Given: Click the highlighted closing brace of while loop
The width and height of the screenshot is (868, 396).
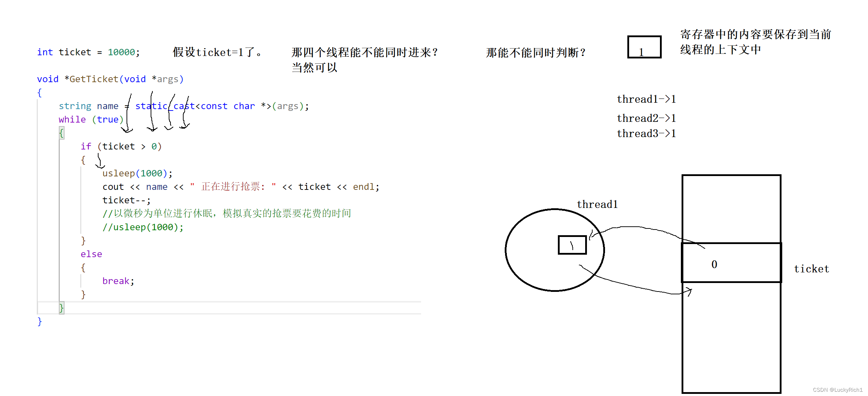Looking at the screenshot, I should click(x=61, y=308).
